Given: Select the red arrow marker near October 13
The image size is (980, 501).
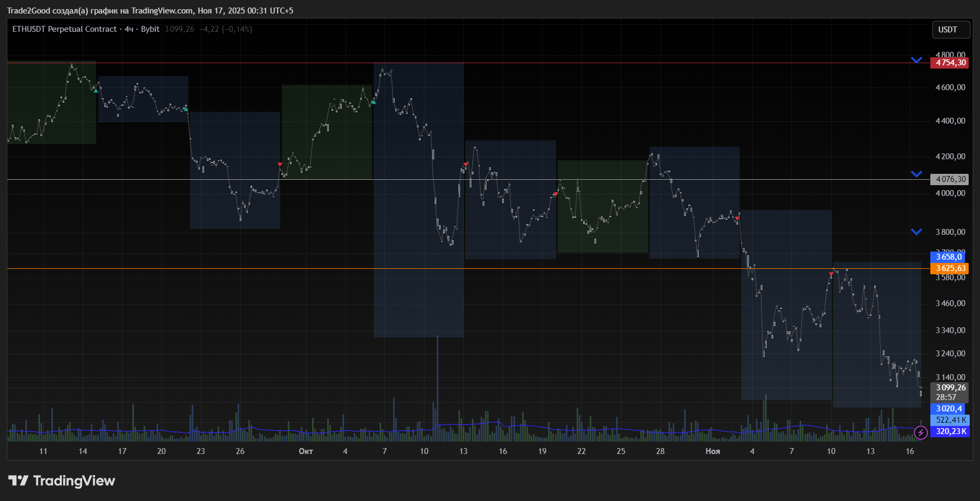Looking at the screenshot, I should click(x=465, y=164).
